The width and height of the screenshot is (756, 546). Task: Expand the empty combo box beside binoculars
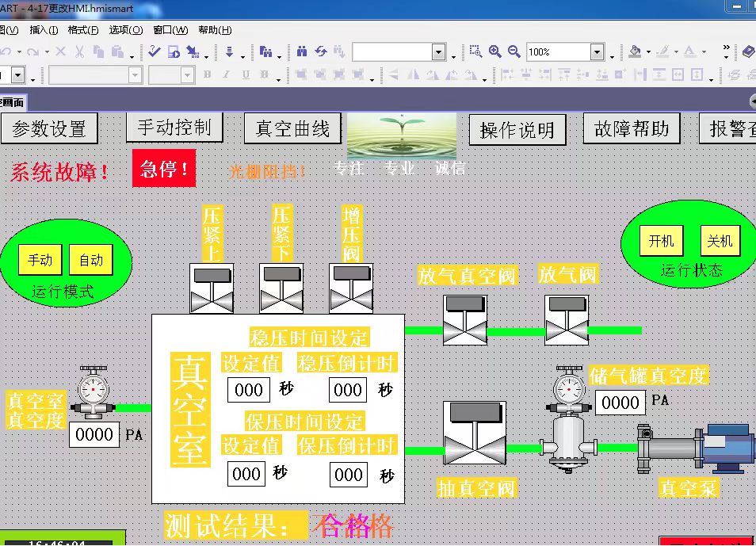(438, 52)
